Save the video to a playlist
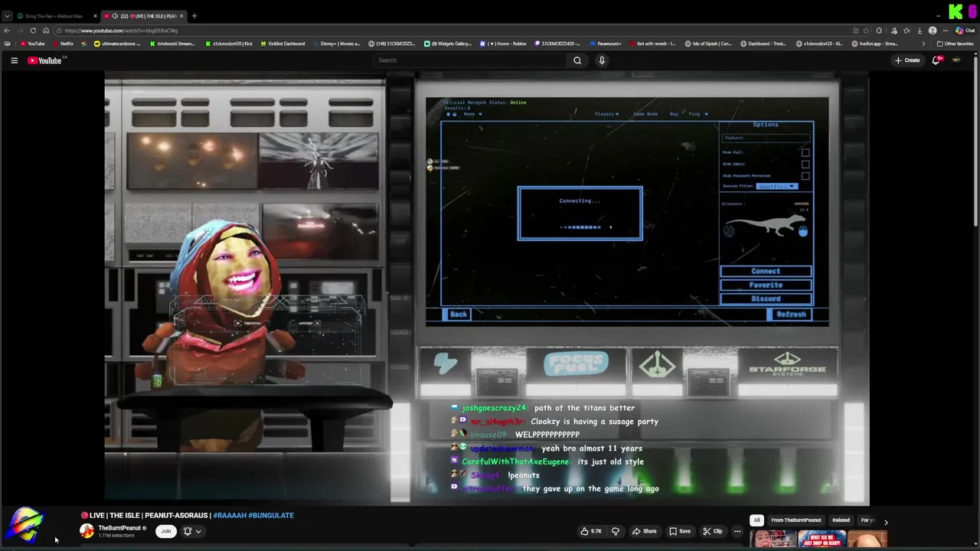 click(680, 531)
